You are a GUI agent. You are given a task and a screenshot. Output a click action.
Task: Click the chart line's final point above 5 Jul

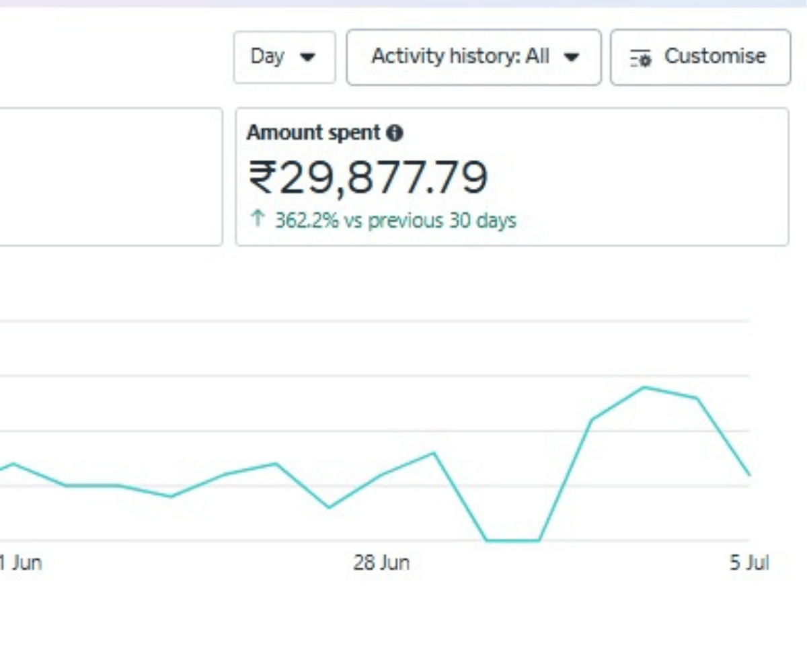pyautogui.click(x=748, y=474)
